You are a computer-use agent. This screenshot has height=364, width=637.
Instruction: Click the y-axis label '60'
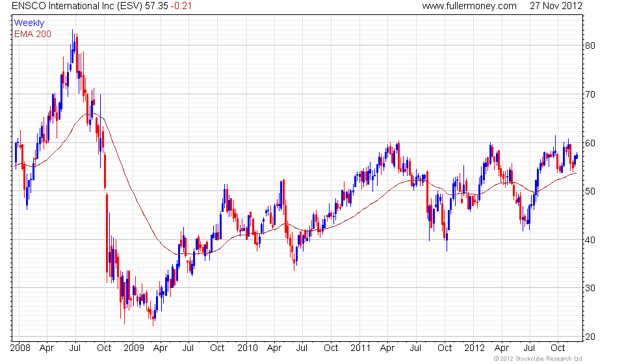[x=590, y=143]
